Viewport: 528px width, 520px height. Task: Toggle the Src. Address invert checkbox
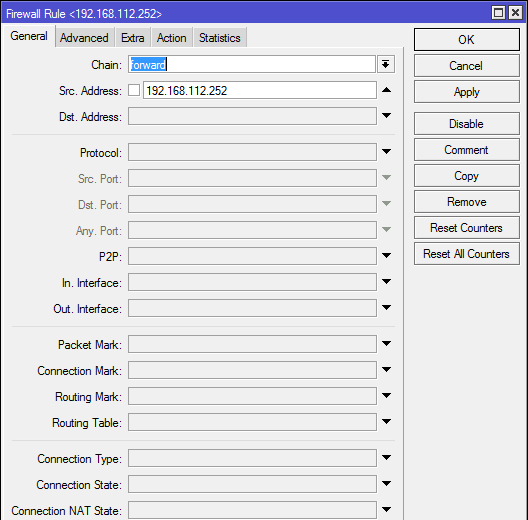(x=134, y=90)
